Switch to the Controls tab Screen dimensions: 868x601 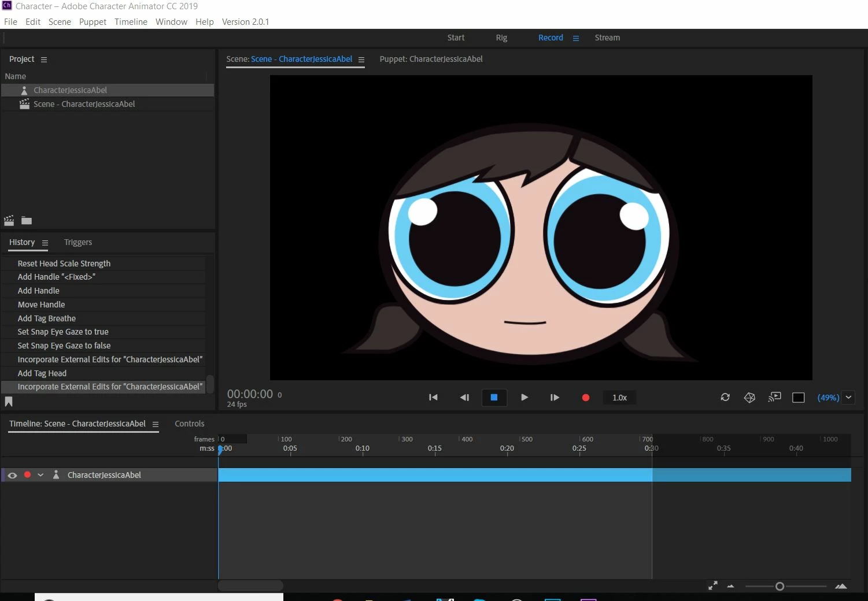190,424
